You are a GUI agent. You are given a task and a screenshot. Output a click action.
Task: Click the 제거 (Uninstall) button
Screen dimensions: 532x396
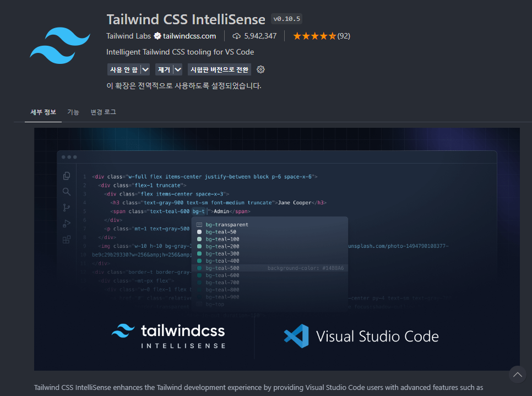pyautogui.click(x=164, y=69)
